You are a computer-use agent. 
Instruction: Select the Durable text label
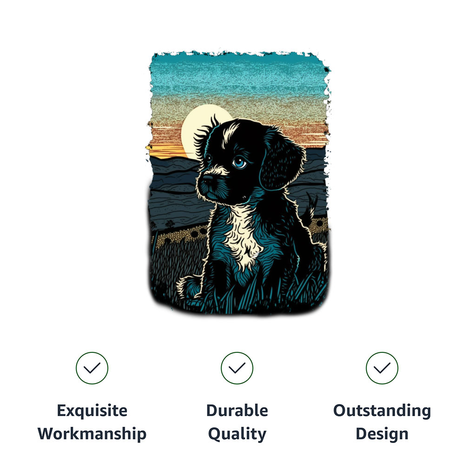click(x=237, y=410)
